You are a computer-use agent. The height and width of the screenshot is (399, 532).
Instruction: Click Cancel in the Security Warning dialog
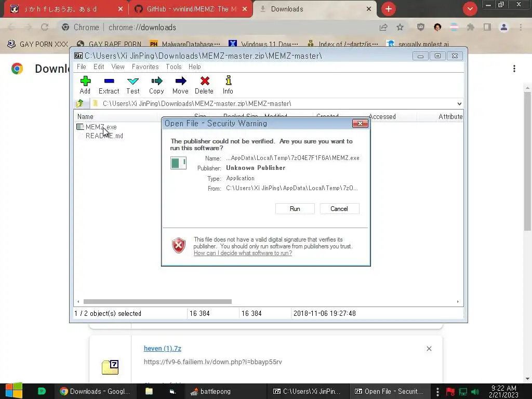(x=339, y=209)
